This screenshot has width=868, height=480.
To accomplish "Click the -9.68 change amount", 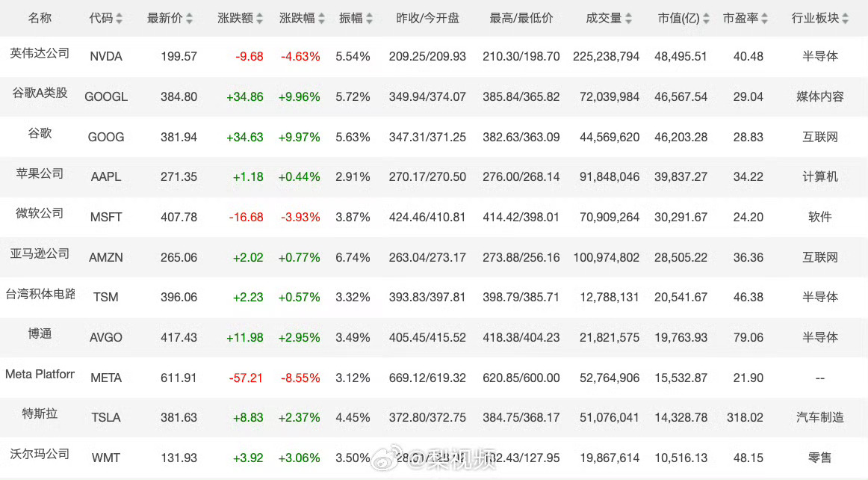I will (249, 57).
